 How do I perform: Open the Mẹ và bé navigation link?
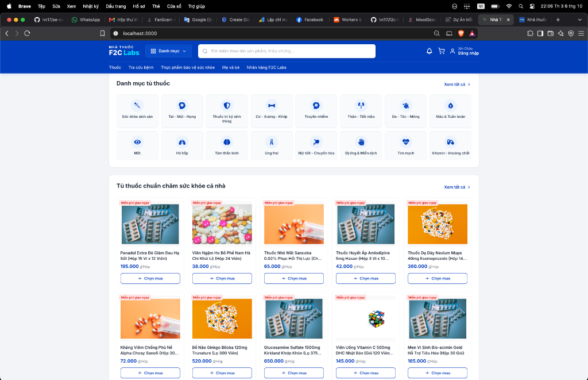coord(231,68)
